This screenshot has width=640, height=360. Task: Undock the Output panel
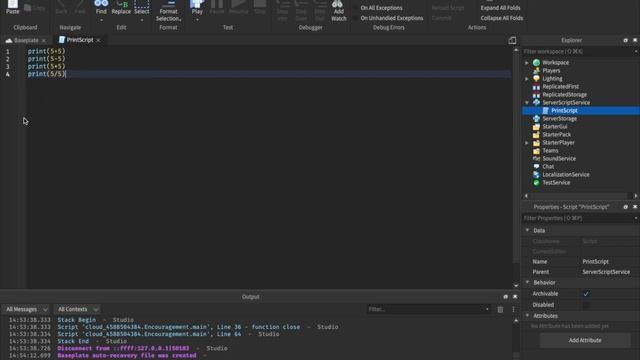(505, 297)
